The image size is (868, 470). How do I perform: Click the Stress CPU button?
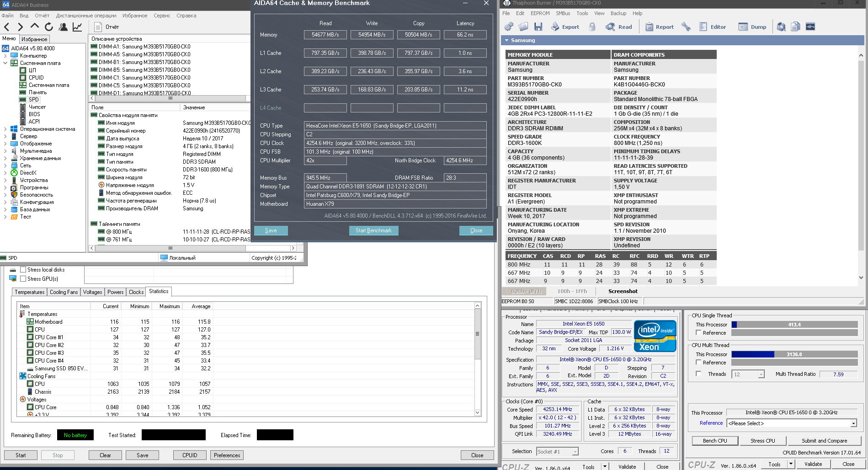tap(763, 441)
